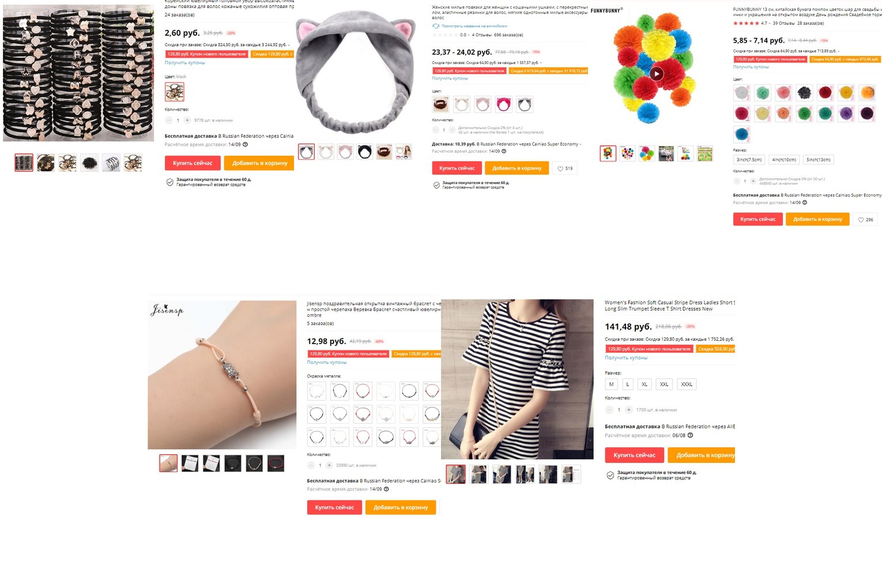The image size is (882, 588).
Task: Choose the 4inch(10cm) pom pom size
Action: click(784, 160)
